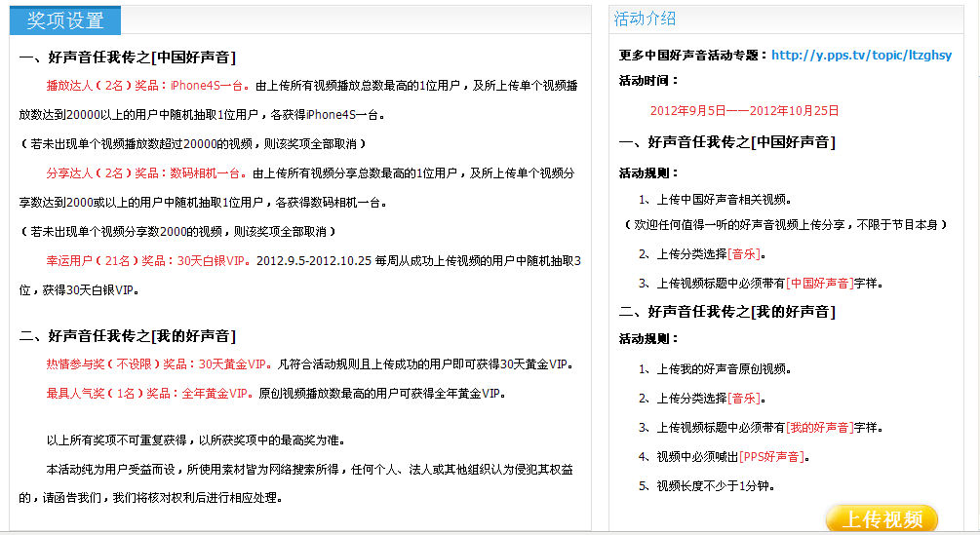Click disclaimer line 本活动纯为用户受益而设

[x=309, y=470]
